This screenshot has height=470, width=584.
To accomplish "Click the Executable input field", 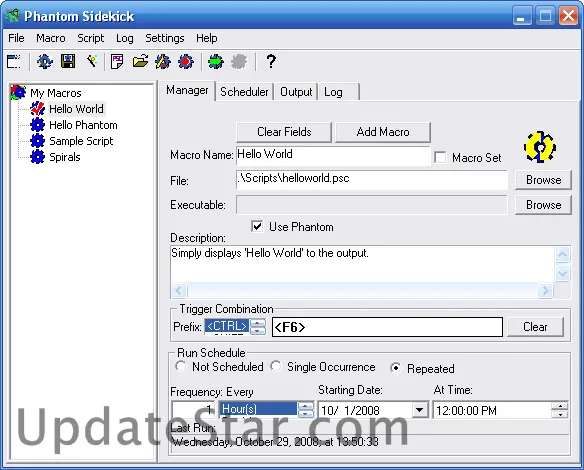I will pos(372,205).
